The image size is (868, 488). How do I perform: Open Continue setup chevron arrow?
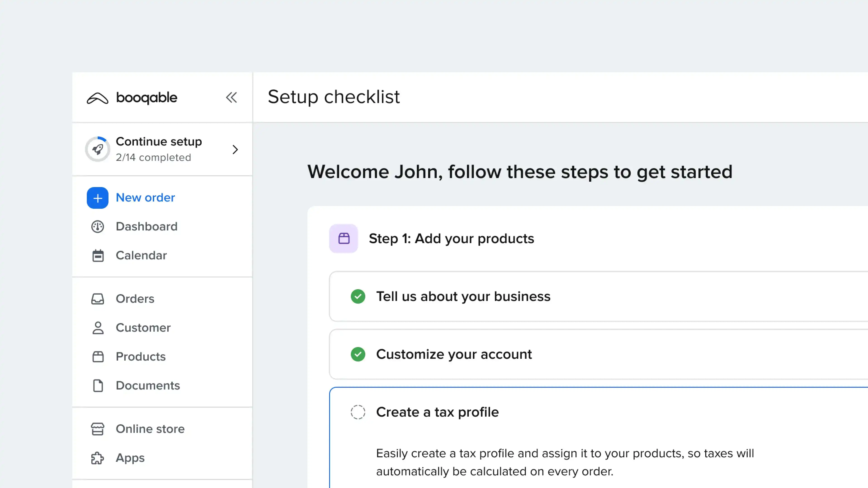point(235,150)
